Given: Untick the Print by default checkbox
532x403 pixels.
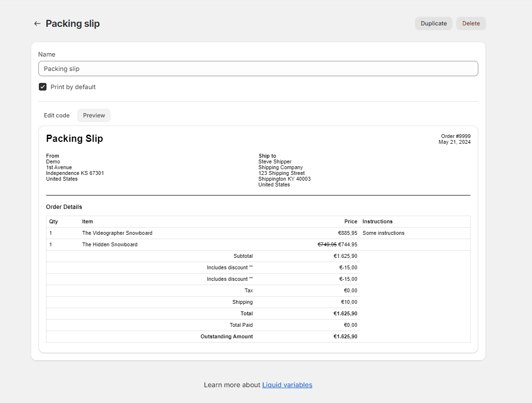Looking at the screenshot, I should [x=43, y=87].
